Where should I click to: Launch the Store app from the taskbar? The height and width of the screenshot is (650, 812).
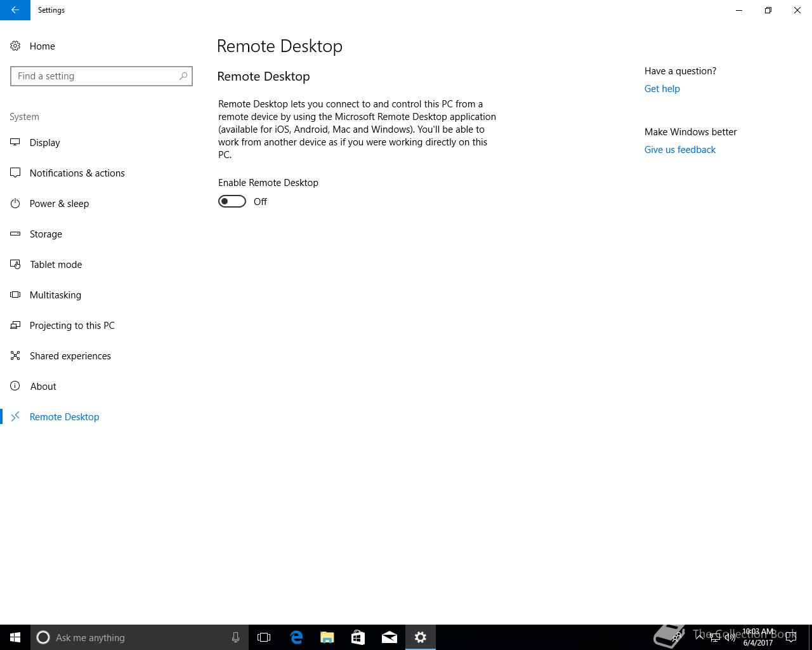[x=358, y=637]
